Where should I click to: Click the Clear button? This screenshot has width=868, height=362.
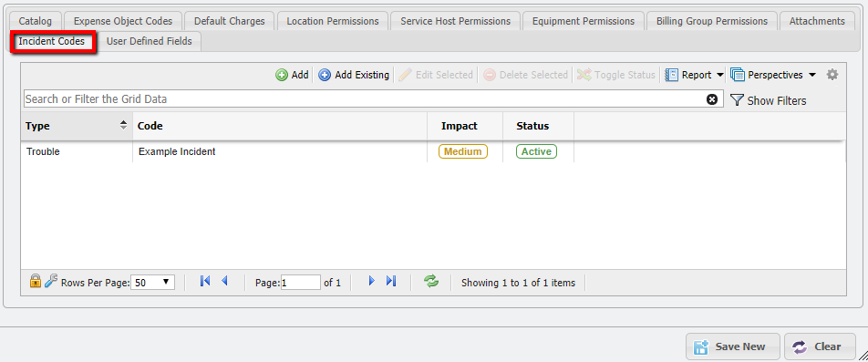(820, 346)
